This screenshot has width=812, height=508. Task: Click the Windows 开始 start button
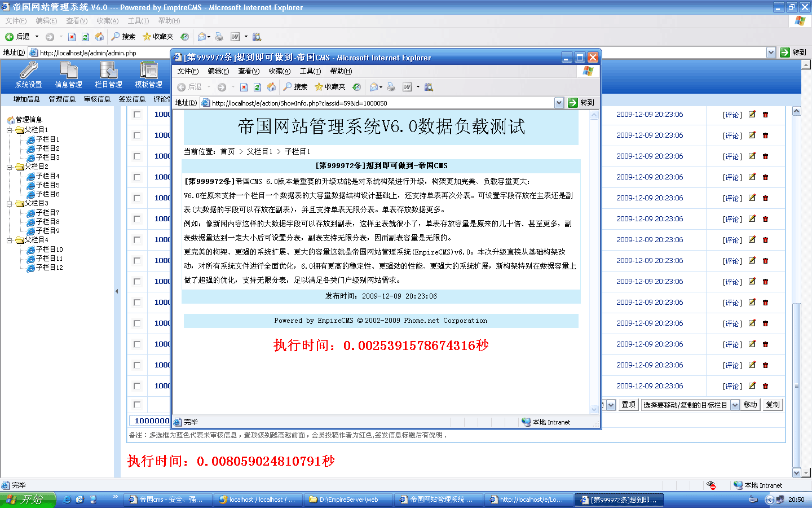27,500
